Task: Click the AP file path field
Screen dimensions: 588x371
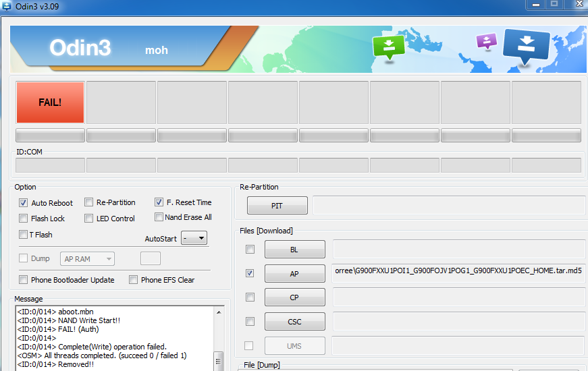Action: pos(458,273)
